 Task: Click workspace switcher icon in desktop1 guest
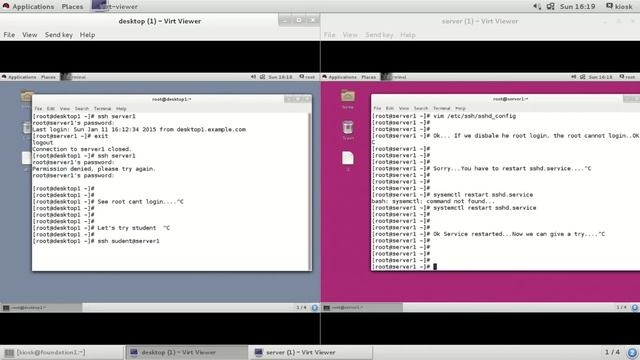pos(314,307)
